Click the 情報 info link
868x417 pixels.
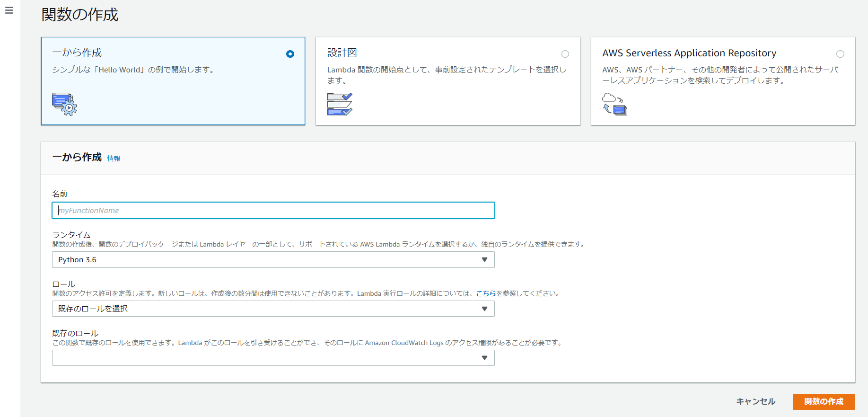pyautogui.click(x=114, y=159)
